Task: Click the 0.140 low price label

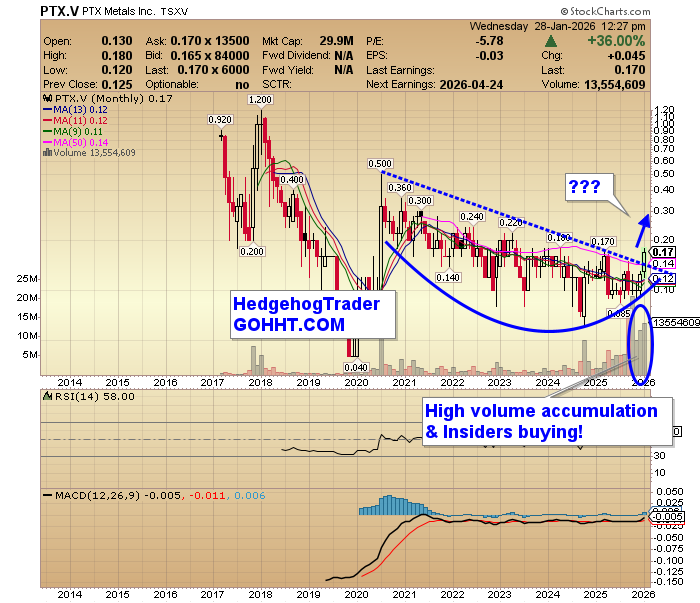Action: tap(448, 278)
